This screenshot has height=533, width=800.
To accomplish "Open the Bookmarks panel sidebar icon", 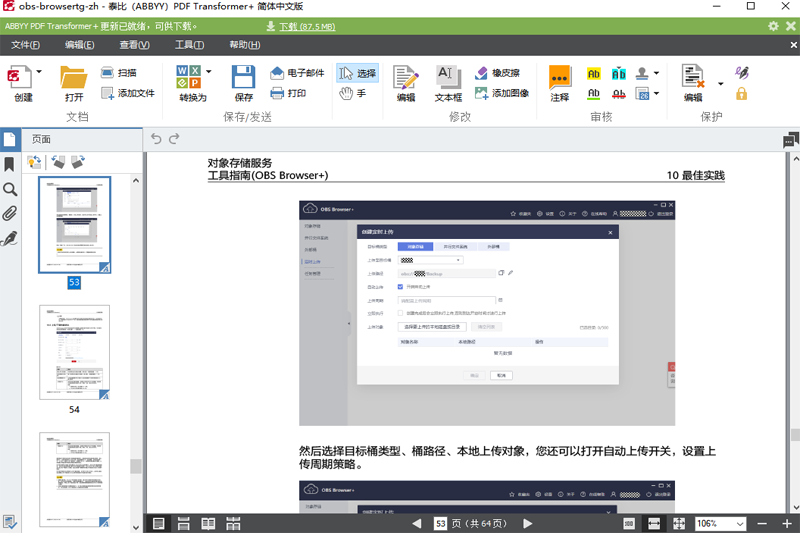I will (9, 164).
